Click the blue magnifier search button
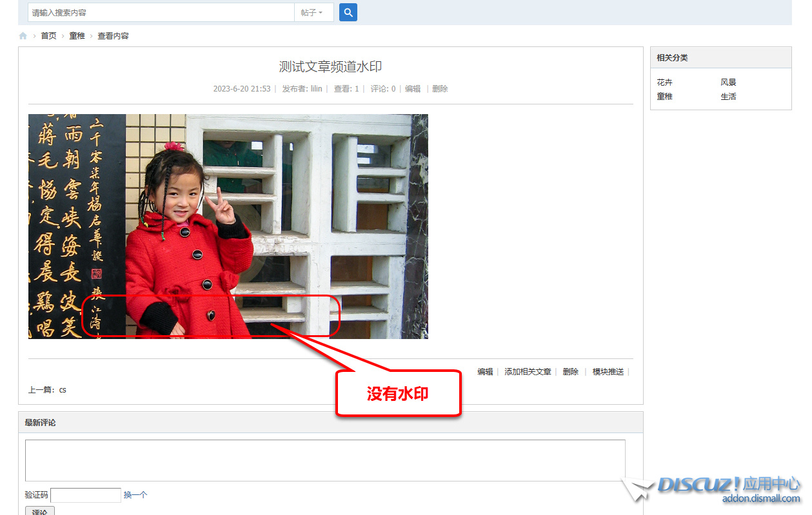 coord(348,12)
